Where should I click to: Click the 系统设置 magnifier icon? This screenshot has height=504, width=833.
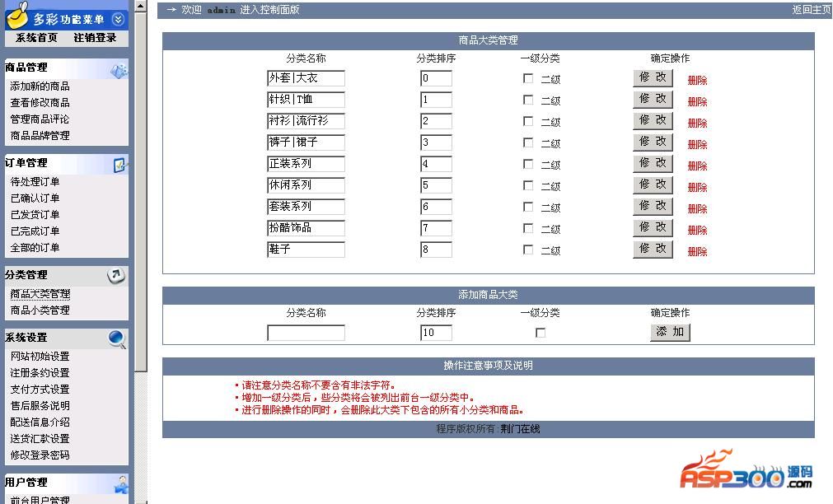(117, 338)
